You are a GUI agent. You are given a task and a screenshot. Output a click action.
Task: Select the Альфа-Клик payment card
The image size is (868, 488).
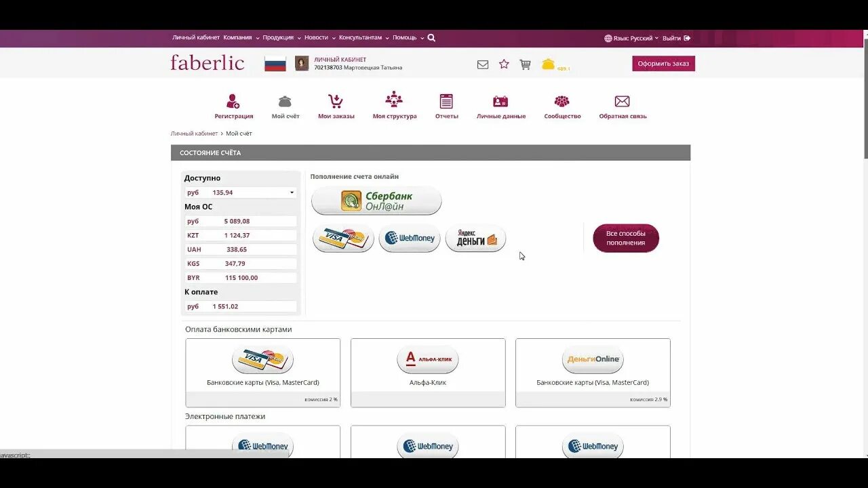click(428, 373)
